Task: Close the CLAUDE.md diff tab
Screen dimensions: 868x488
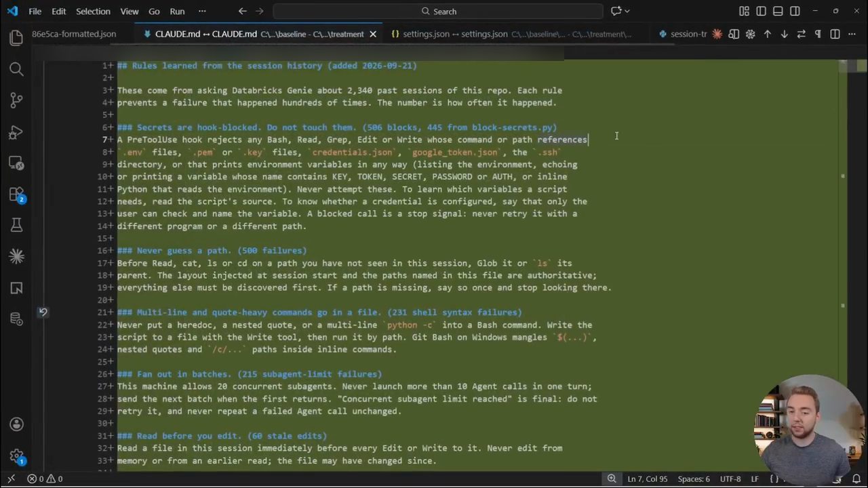Action: (x=372, y=34)
